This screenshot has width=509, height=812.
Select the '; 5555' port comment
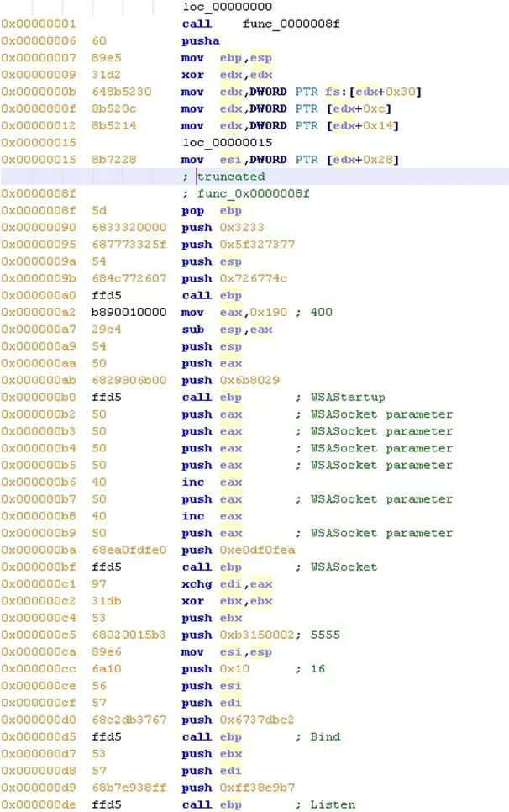[323, 635]
